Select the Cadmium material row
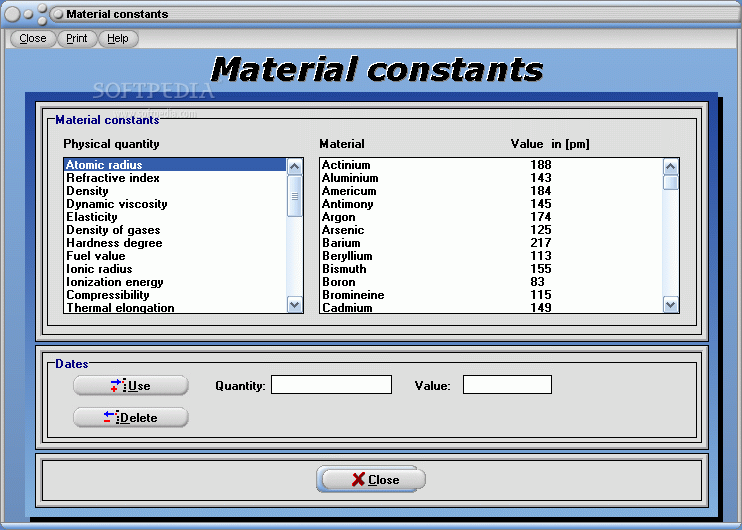742x530 pixels. [x=491, y=308]
